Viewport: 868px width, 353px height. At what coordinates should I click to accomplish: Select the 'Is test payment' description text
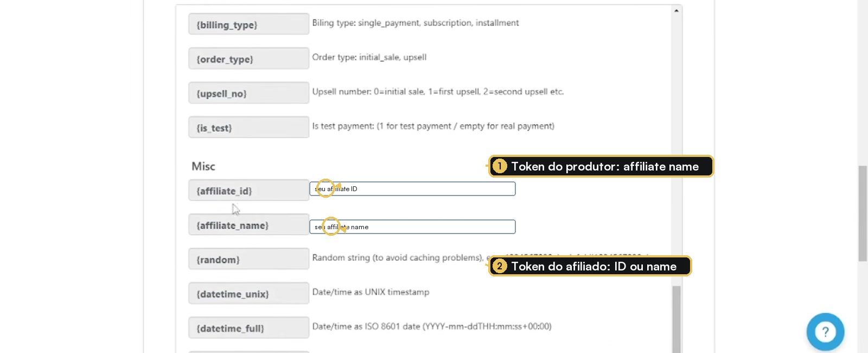tap(433, 126)
